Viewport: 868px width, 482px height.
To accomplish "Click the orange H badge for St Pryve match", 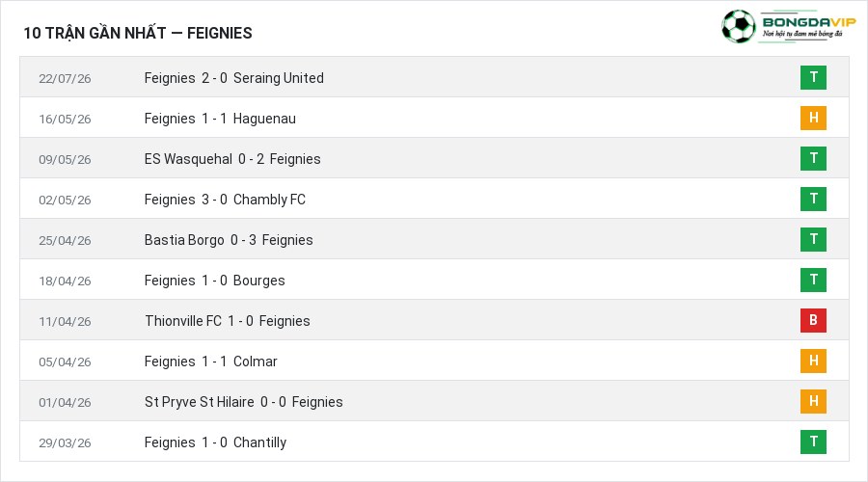I will tap(813, 401).
